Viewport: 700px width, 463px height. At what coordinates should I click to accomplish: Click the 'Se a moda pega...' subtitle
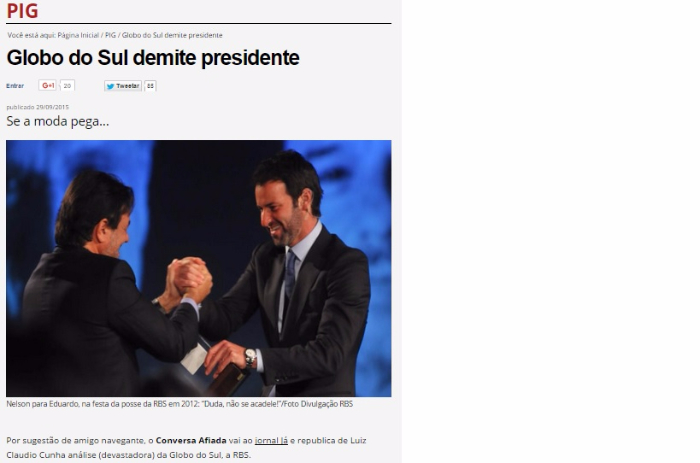58,121
